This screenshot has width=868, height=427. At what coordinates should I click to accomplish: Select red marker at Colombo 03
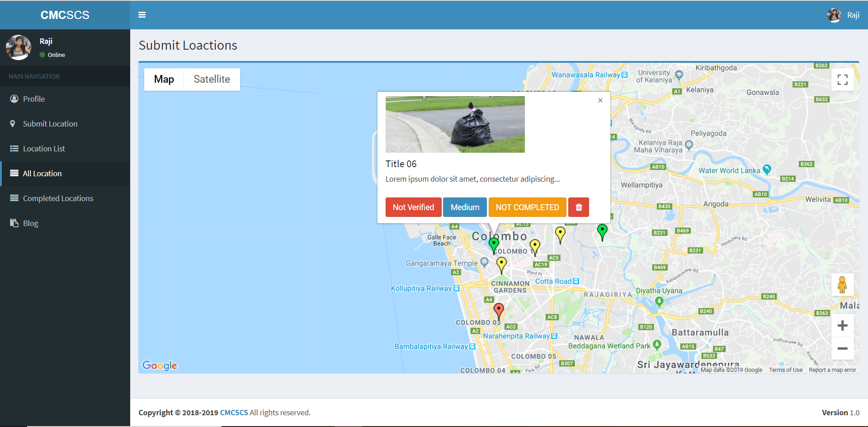pyautogui.click(x=499, y=312)
